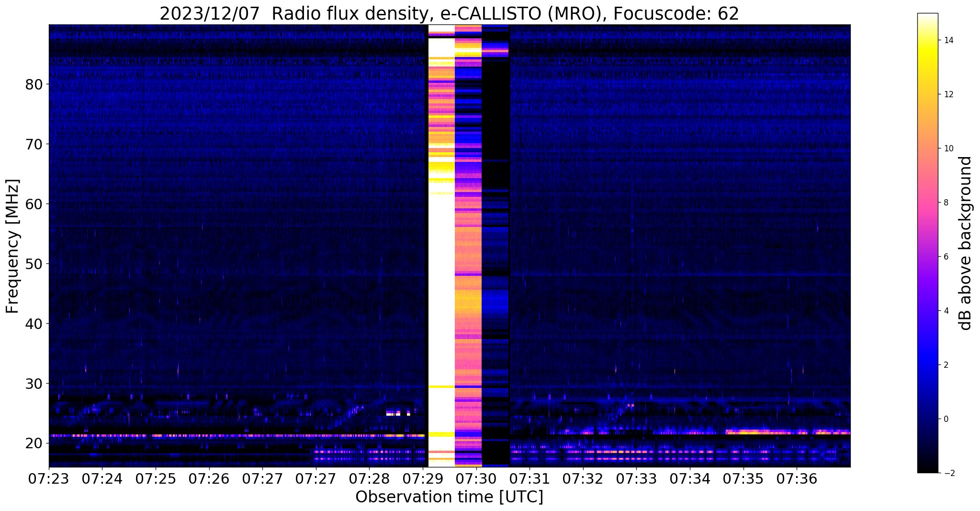Click the colorbar tick label 6
The width and height of the screenshot is (980, 511).
pyautogui.click(x=946, y=257)
